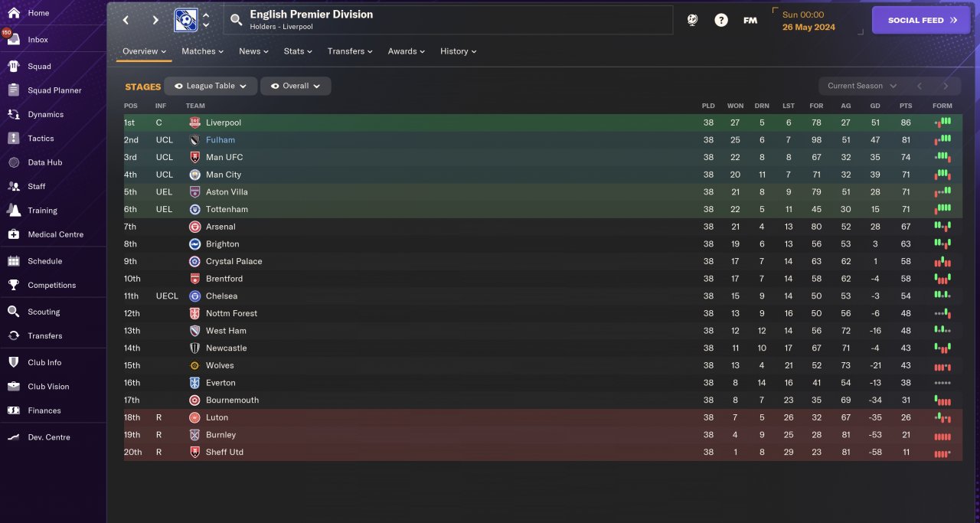
Task: Open Medical Centre icon in sidebar
Action: (x=13, y=234)
